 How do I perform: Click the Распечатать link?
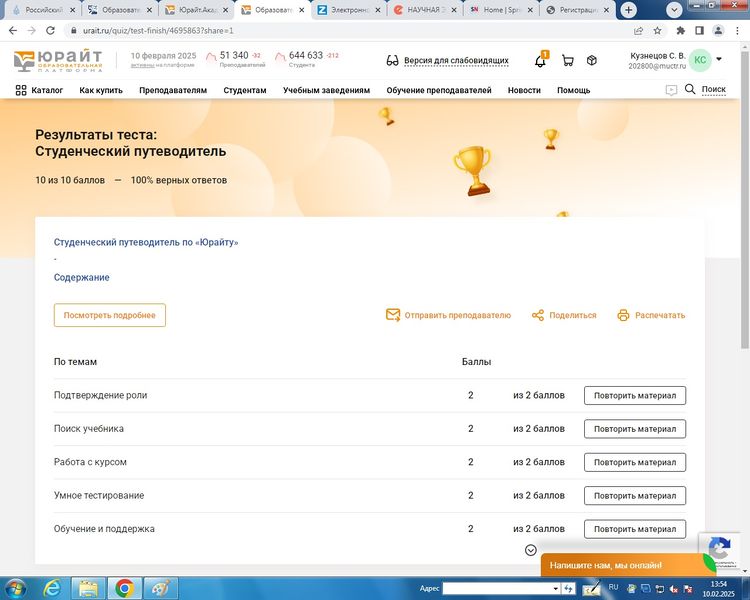click(x=660, y=315)
